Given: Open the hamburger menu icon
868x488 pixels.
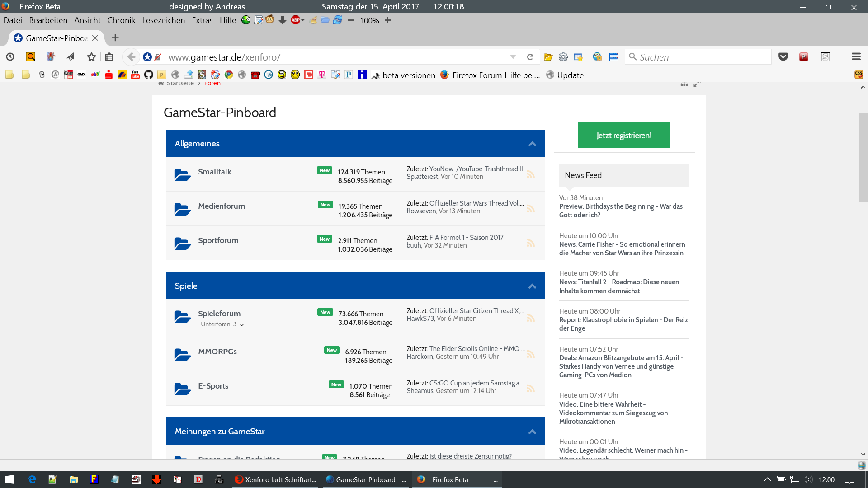Looking at the screenshot, I should 856,57.
